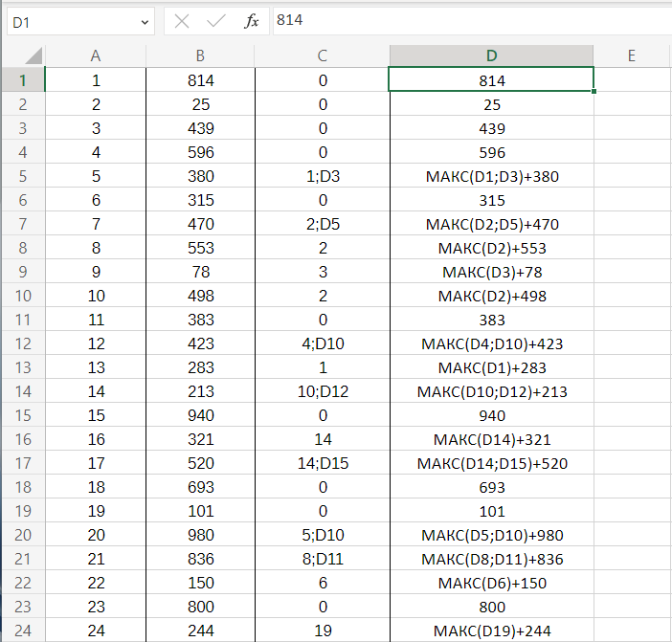This screenshot has width=672, height=642.
Task: Click cell D21 with МАКС(D8;D11)+836
Action: point(491,559)
